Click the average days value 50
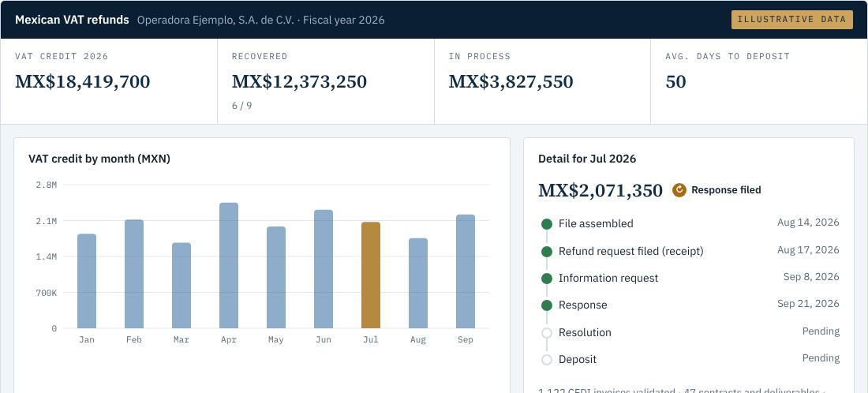Image resolution: width=868 pixels, height=393 pixels. point(675,81)
